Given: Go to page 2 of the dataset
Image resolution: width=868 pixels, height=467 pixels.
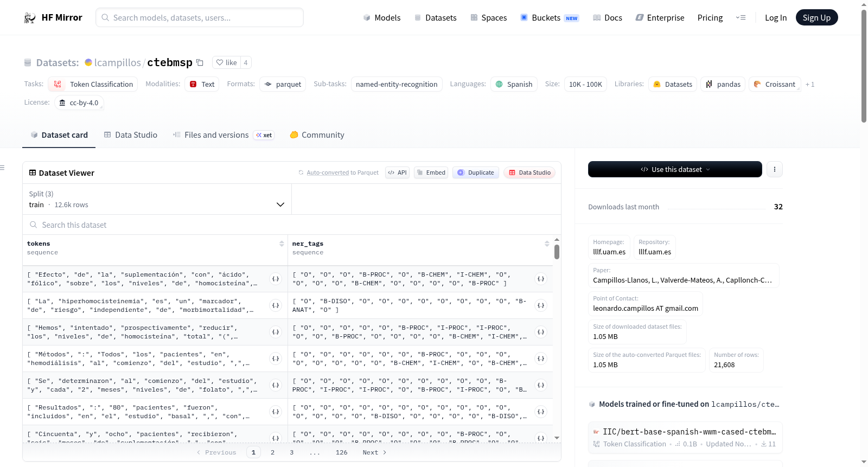Looking at the screenshot, I should coord(272,452).
